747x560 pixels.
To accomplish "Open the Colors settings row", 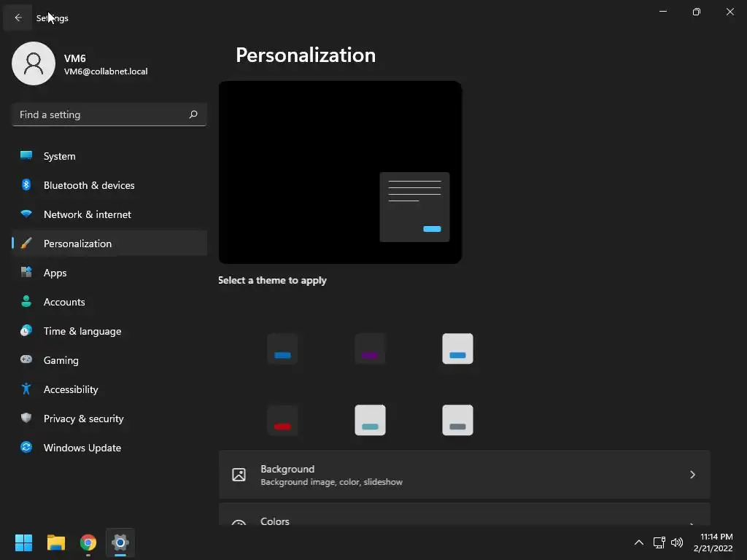I will pyautogui.click(x=465, y=514).
